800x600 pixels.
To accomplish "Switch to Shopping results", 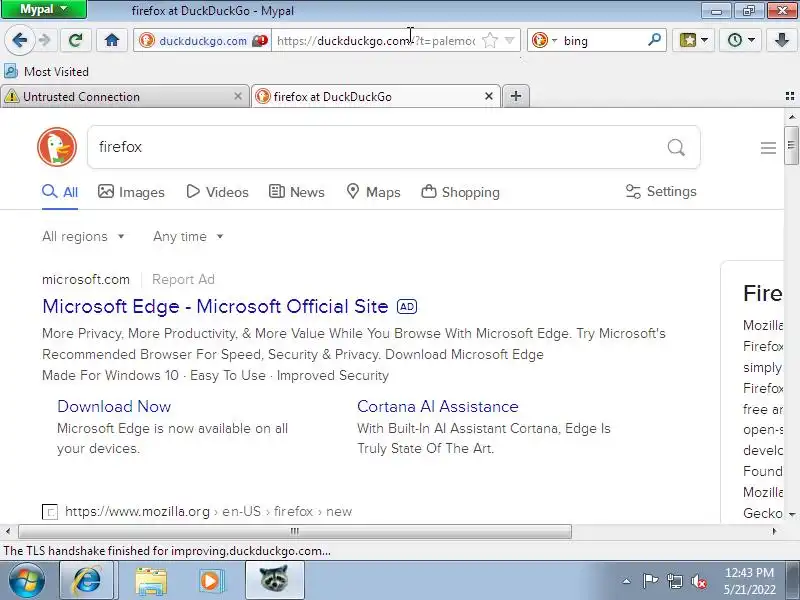I will pos(460,192).
